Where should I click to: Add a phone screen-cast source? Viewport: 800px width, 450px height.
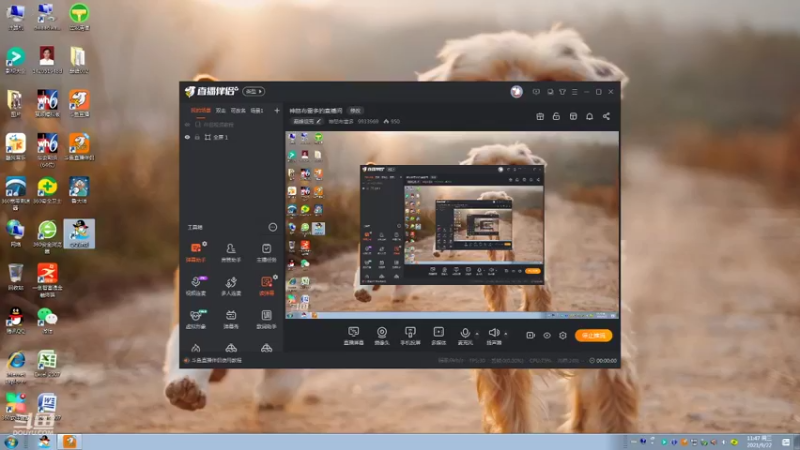410,336
